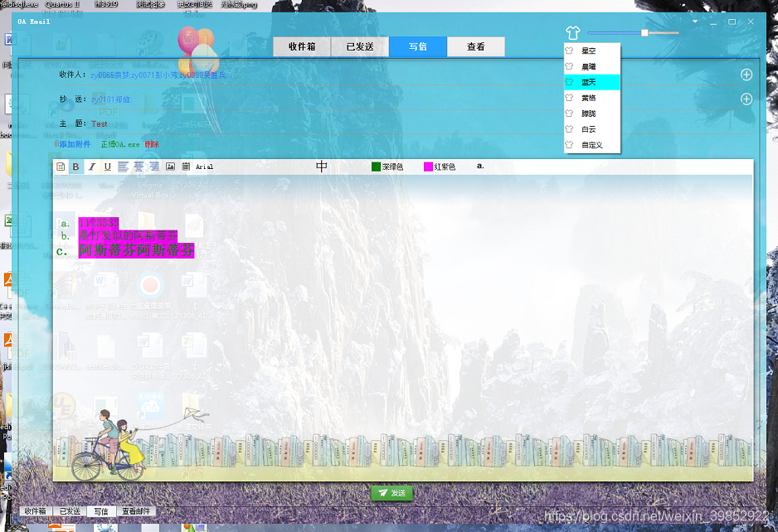This screenshot has height=532, width=778.
Task: Align text right in editor
Action: [155, 167]
